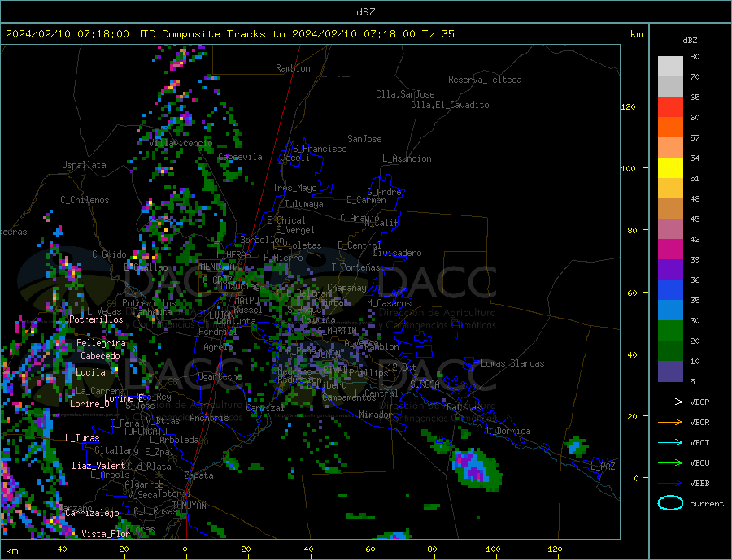732x560 pixels.
Task: Select the dark orange dBZ swatch
Action: [x=670, y=128]
